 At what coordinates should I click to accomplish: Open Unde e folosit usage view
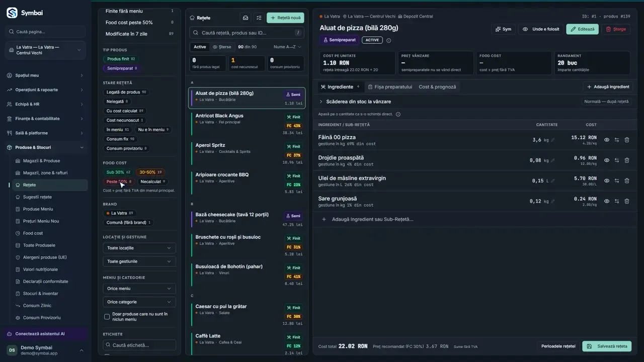pos(541,29)
